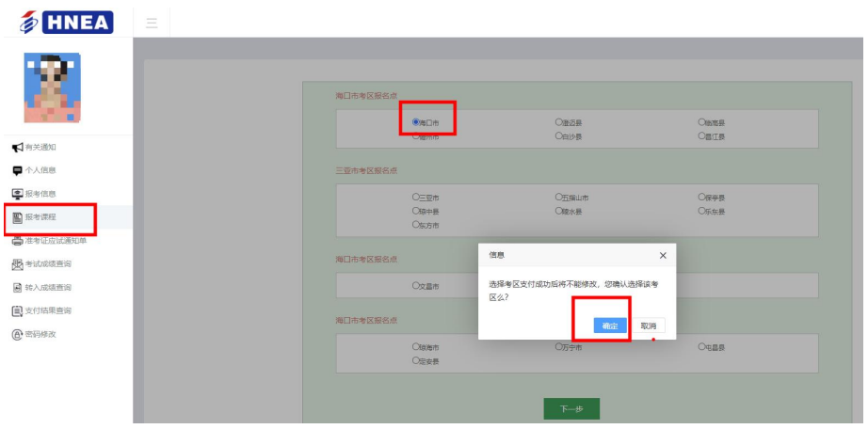Select the 海口市 radio button
868x429 pixels.
coord(415,122)
